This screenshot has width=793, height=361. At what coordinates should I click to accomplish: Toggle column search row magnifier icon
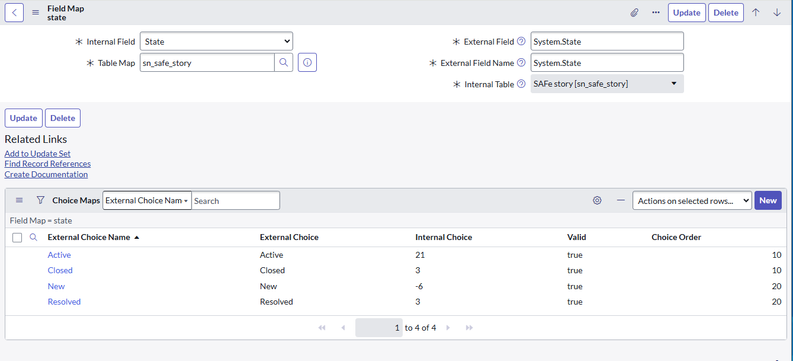pos(33,237)
